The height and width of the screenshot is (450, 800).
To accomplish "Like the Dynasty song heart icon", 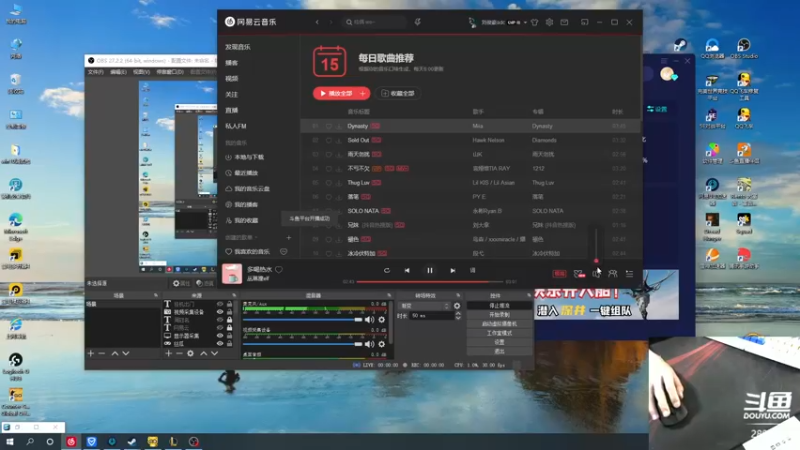I will click(328, 126).
